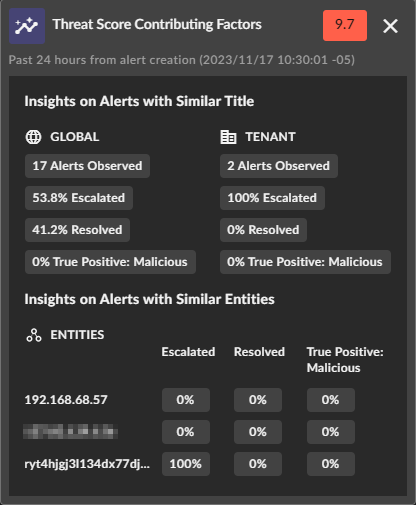Screen dimensions: 416x505
Task: Click the Entities nodes icon
Action: click(x=34, y=335)
